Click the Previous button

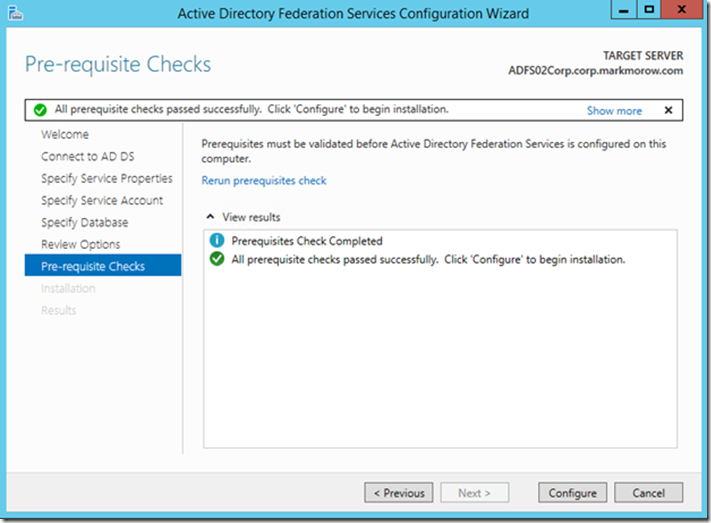point(399,493)
